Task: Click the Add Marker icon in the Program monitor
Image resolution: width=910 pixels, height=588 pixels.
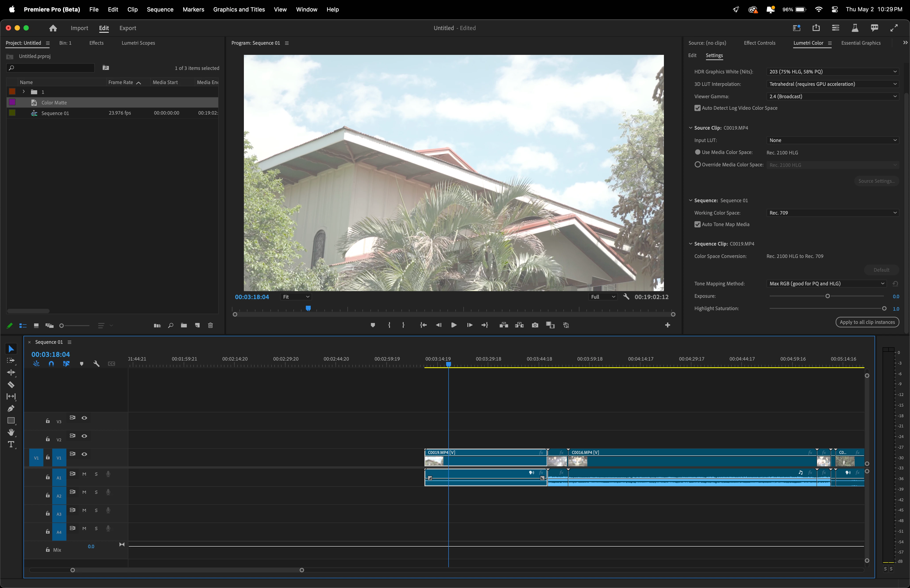Action: (373, 325)
